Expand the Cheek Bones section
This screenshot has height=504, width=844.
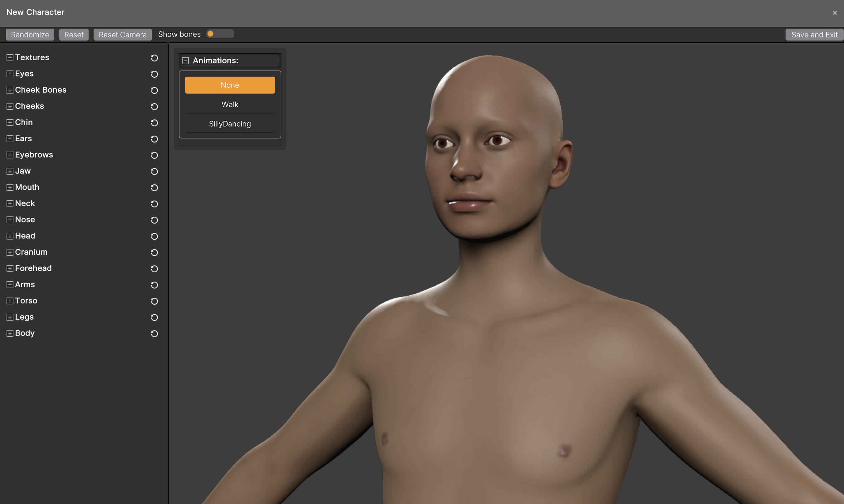10,90
